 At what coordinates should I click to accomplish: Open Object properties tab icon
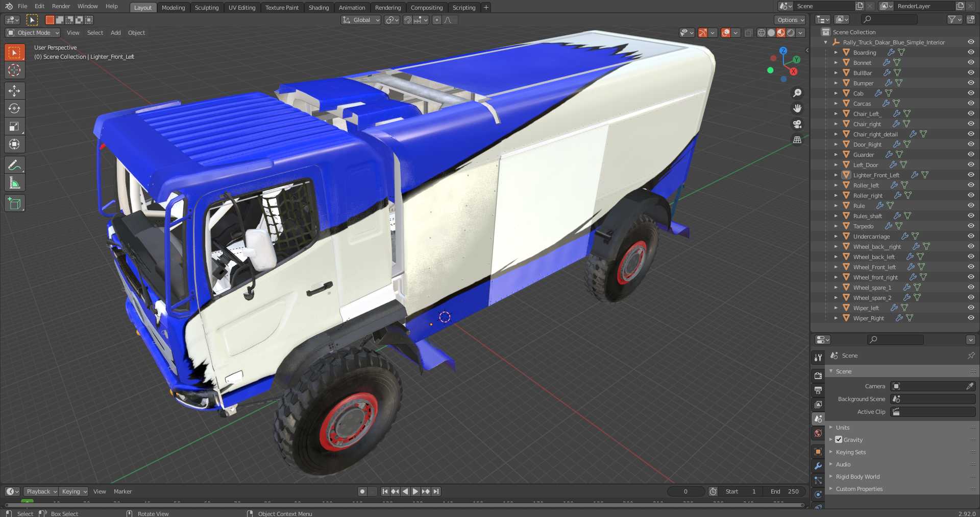pos(818,452)
